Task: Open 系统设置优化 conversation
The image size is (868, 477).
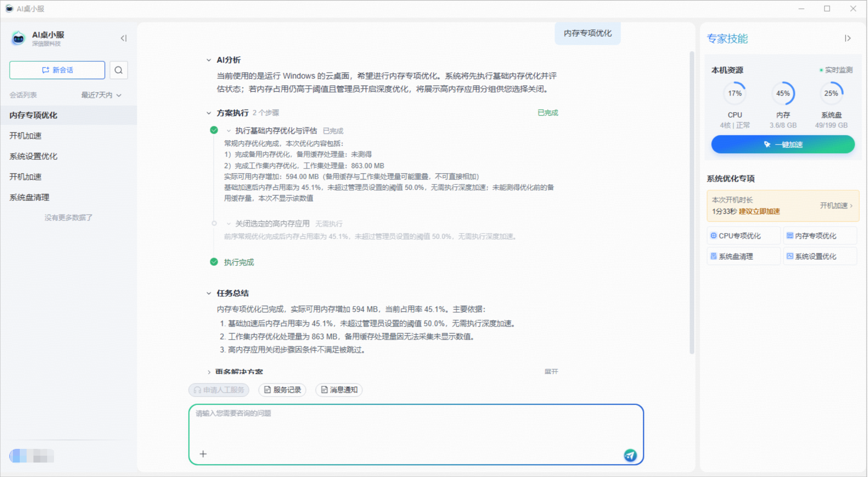Action: click(68, 156)
